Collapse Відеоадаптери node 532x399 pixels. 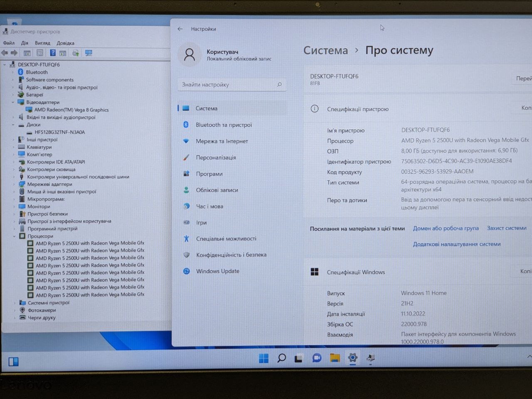tap(12, 102)
